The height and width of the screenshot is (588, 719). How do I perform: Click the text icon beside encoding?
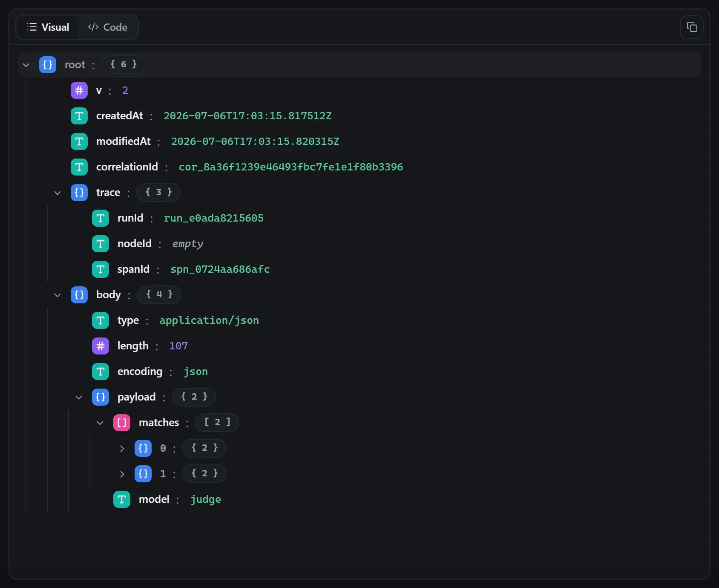[x=101, y=372]
